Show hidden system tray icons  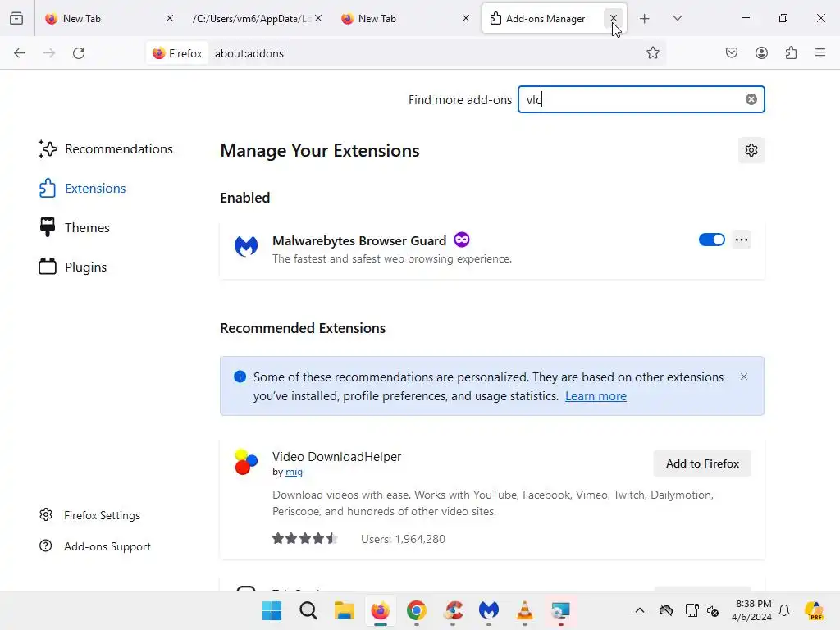pos(640,610)
